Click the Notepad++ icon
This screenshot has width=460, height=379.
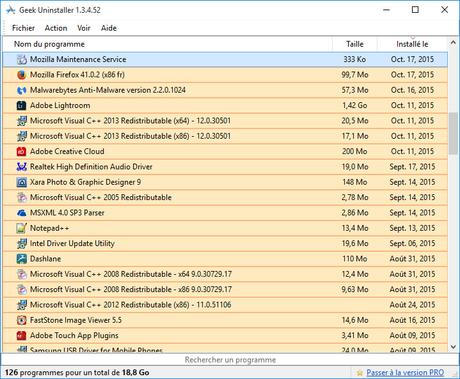tap(22, 228)
